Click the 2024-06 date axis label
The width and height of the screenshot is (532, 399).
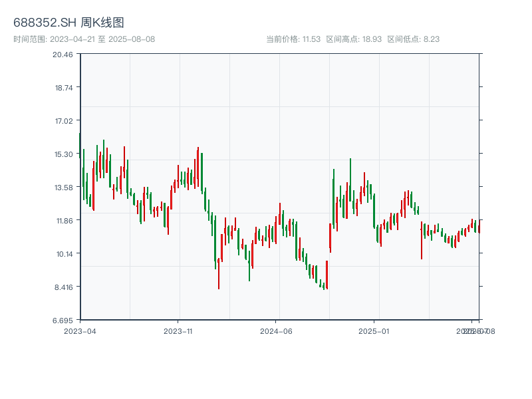click(x=277, y=331)
